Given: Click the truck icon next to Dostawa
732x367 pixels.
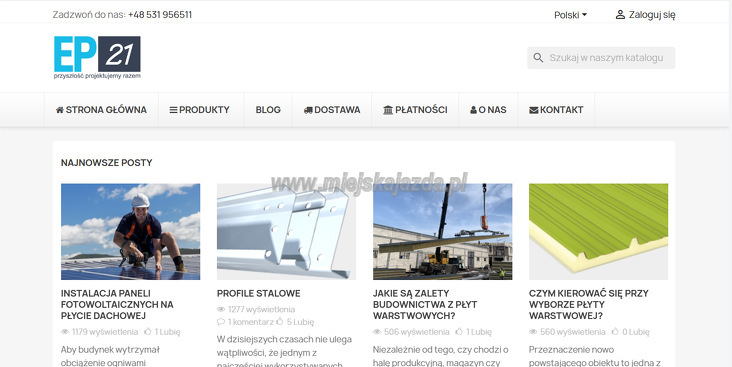Looking at the screenshot, I should pyautogui.click(x=308, y=110).
